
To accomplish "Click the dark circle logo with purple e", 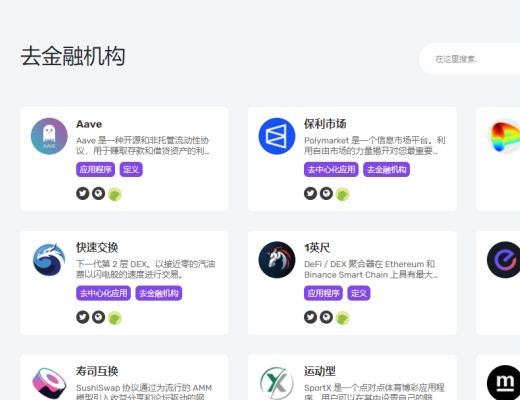I will 504,260.
